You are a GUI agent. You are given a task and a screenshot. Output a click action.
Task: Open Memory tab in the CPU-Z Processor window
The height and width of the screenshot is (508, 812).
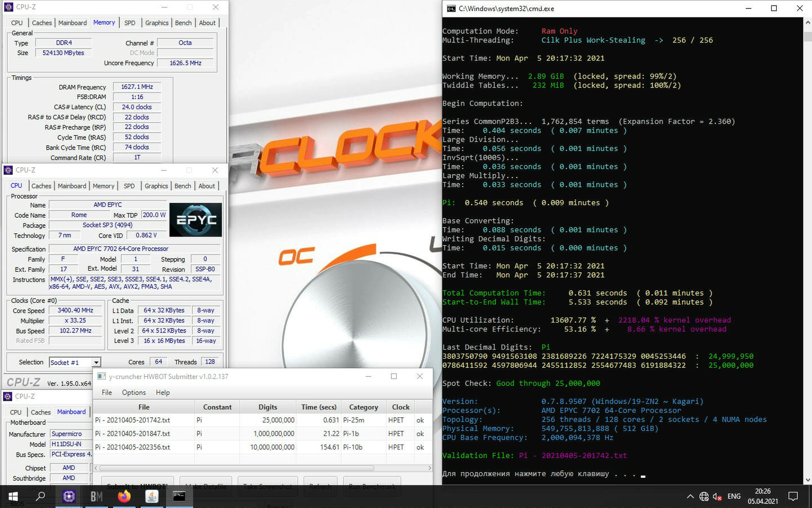[x=103, y=186]
